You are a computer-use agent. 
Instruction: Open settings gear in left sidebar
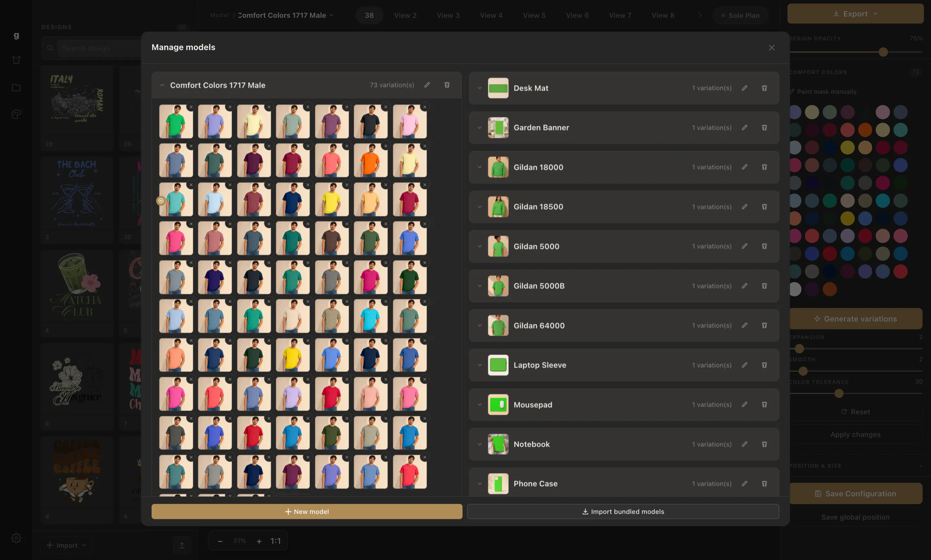(16, 538)
